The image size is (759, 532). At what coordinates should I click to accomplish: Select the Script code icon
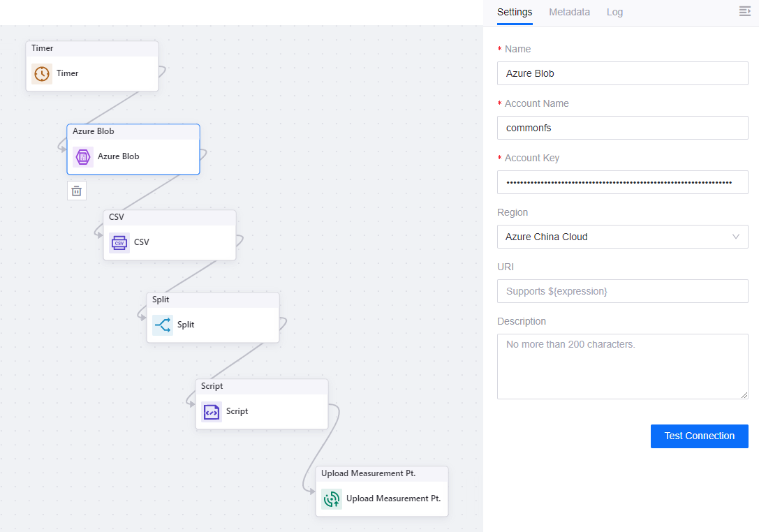click(212, 411)
